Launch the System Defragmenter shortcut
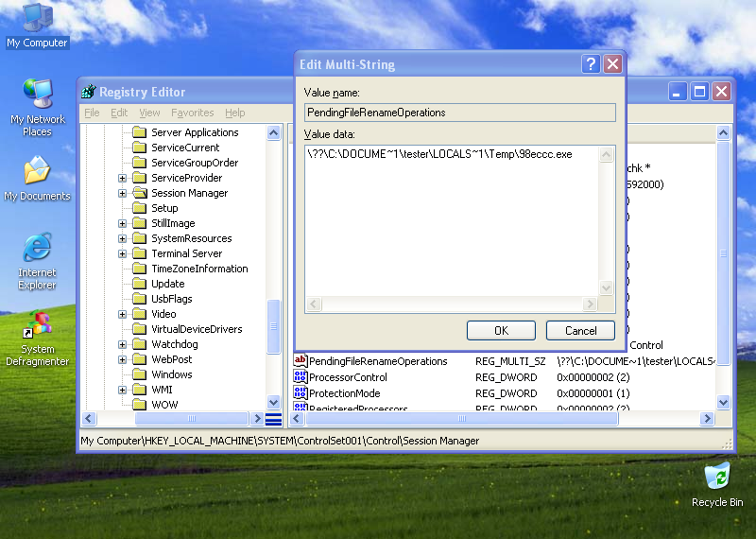Viewport: 756px width, 539px height. pyautogui.click(x=37, y=339)
